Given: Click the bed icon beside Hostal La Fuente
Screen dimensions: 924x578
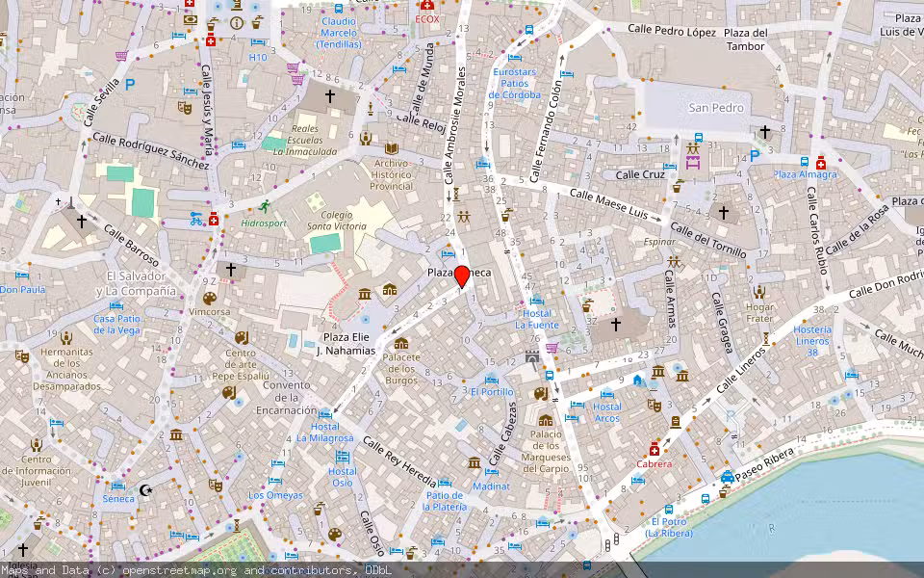Looking at the screenshot, I should pos(536,301).
